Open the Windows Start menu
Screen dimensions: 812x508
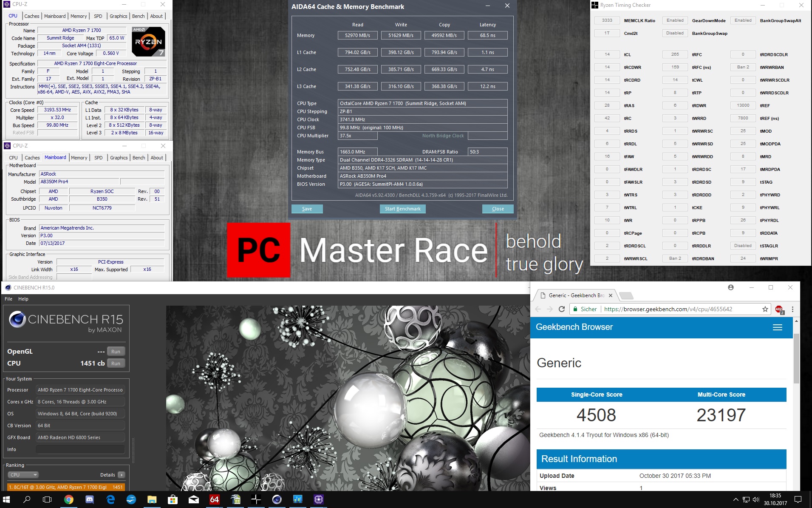click(6, 499)
